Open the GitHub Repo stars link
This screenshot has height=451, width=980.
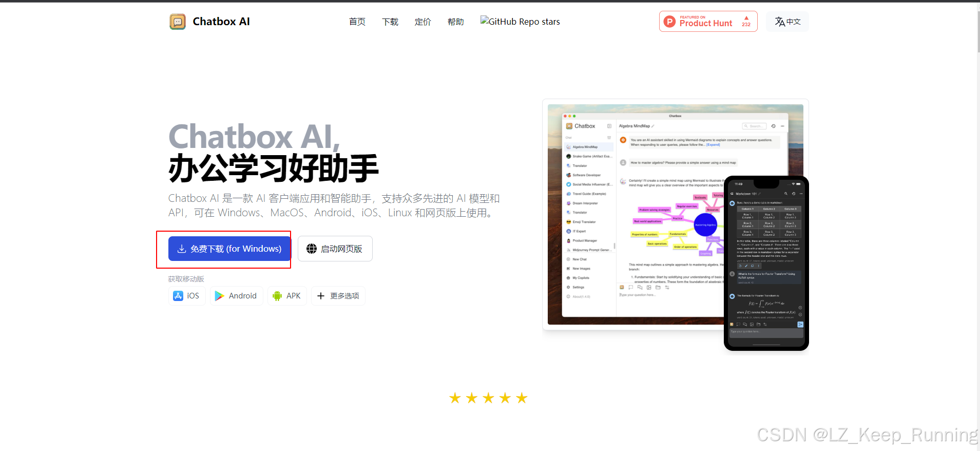pyautogui.click(x=520, y=22)
